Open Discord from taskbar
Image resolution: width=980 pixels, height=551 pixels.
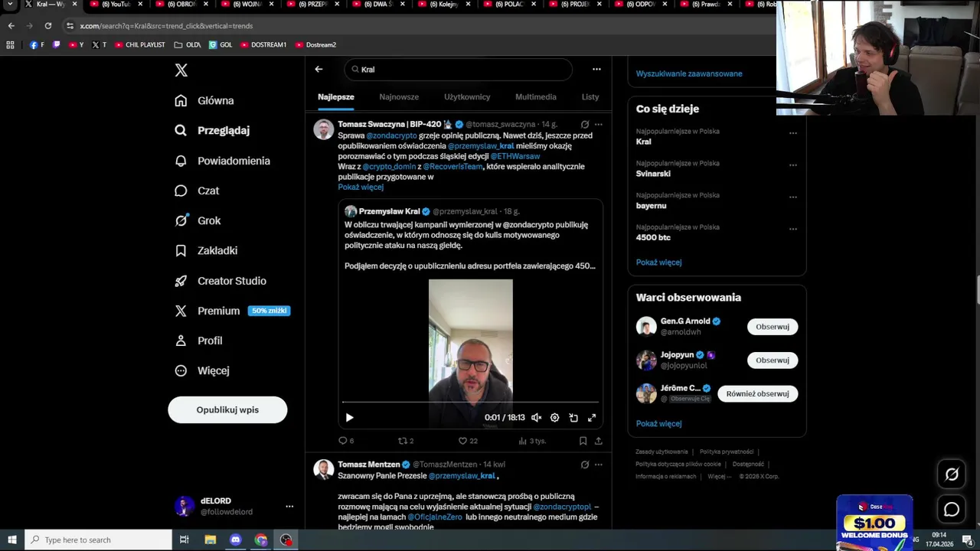tap(236, 540)
